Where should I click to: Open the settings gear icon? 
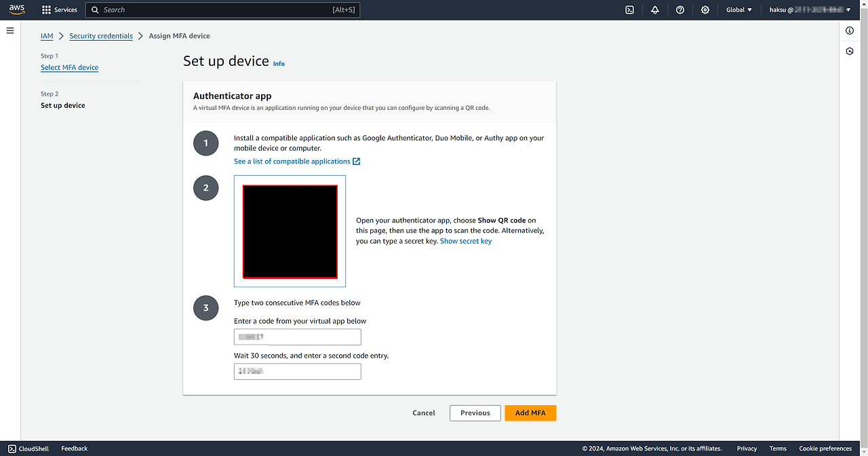pos(705,9)
